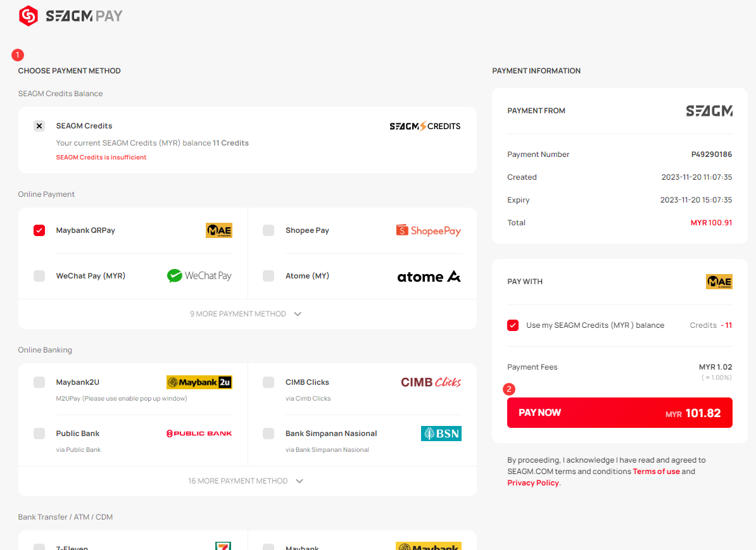Click the 11 Credits balance text

230,142
